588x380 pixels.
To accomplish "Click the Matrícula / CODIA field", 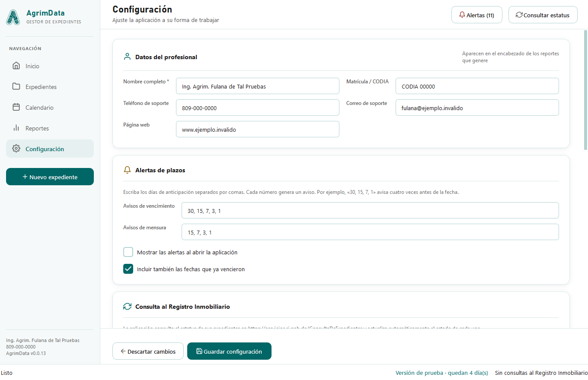I will coord(477,86).
